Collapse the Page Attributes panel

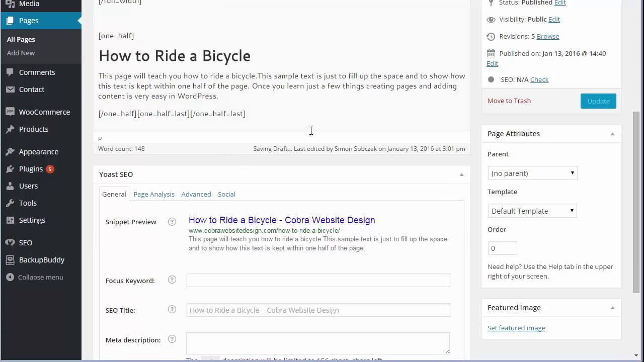tap(612, 133)
